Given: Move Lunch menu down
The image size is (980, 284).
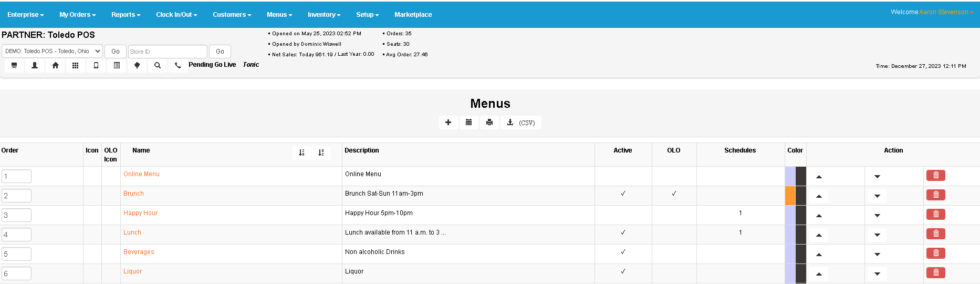Looking at the screenshot, I should (877, 235).
